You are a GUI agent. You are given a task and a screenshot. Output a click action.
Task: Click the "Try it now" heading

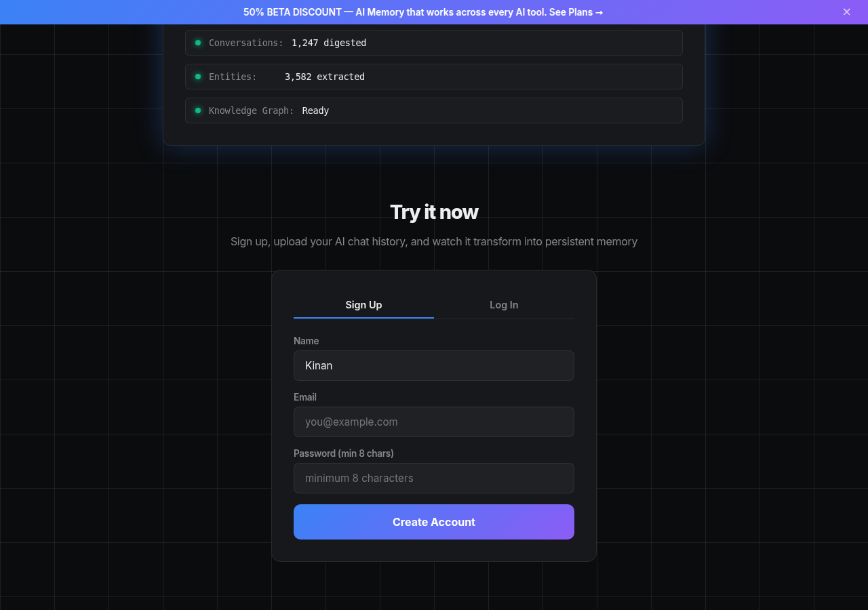[x=434, y=212]
